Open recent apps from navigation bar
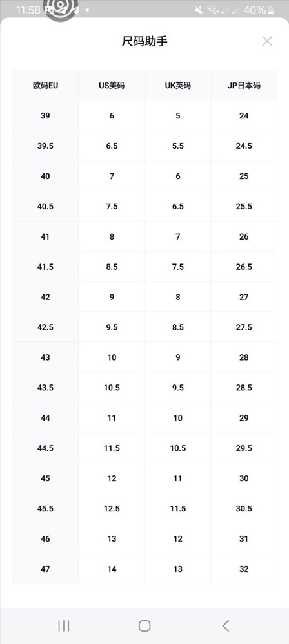The width and height of the screenshot is (289, 644). click(x=64, y=625)
